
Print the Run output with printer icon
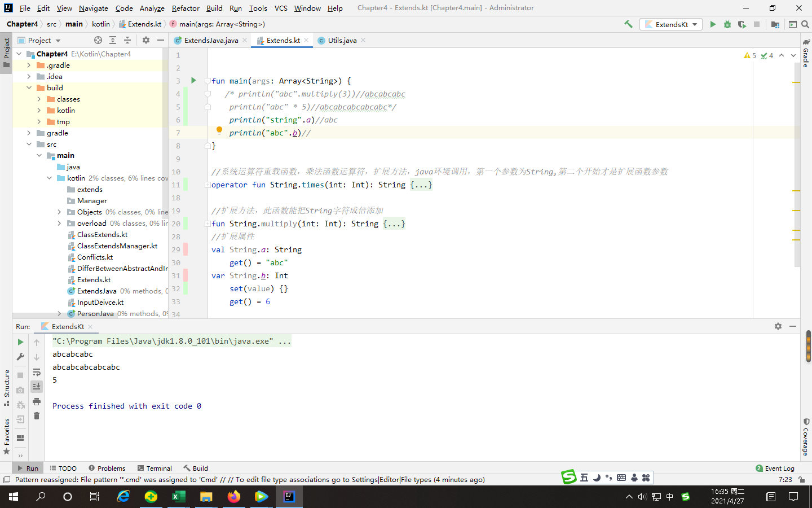[37, 401]
